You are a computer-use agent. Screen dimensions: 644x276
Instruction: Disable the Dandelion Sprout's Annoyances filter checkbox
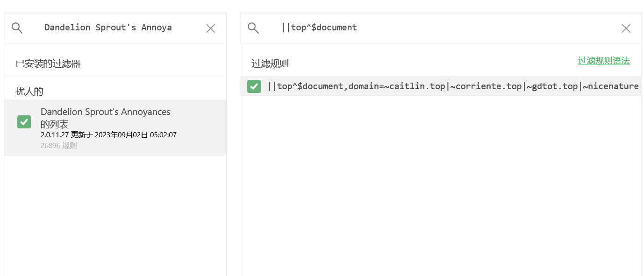pos(24,122)
